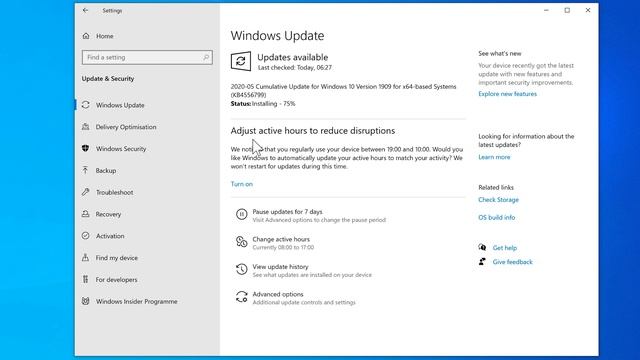Click Turn on for active hours

tap(242, 184)
